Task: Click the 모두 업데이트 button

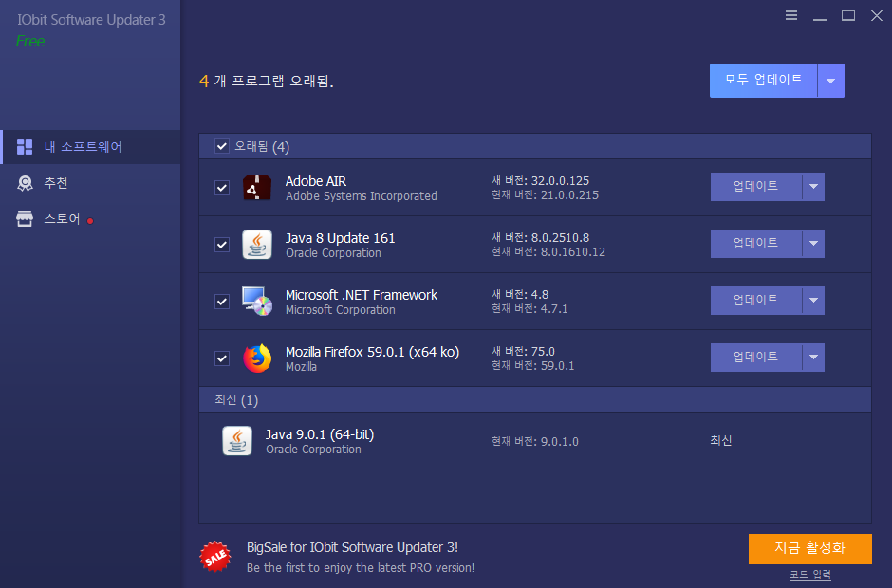Action: [x=764, y=81]
